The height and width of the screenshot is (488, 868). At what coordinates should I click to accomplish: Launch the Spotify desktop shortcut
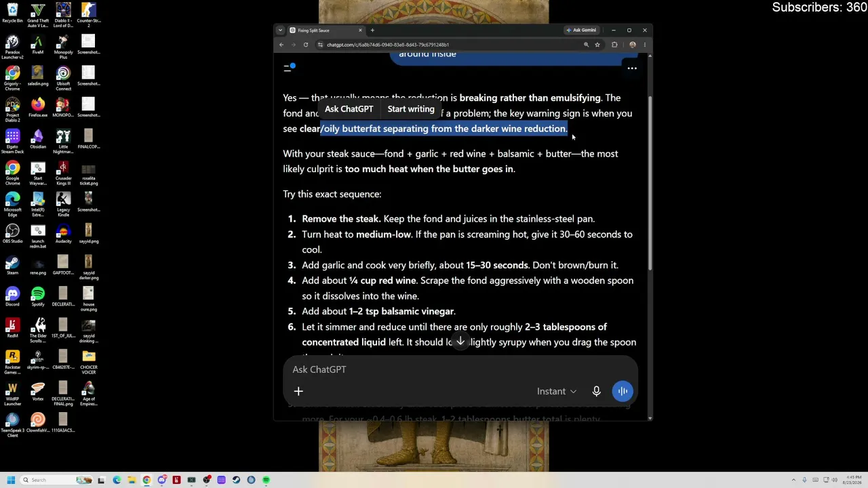tap(38, 296)
